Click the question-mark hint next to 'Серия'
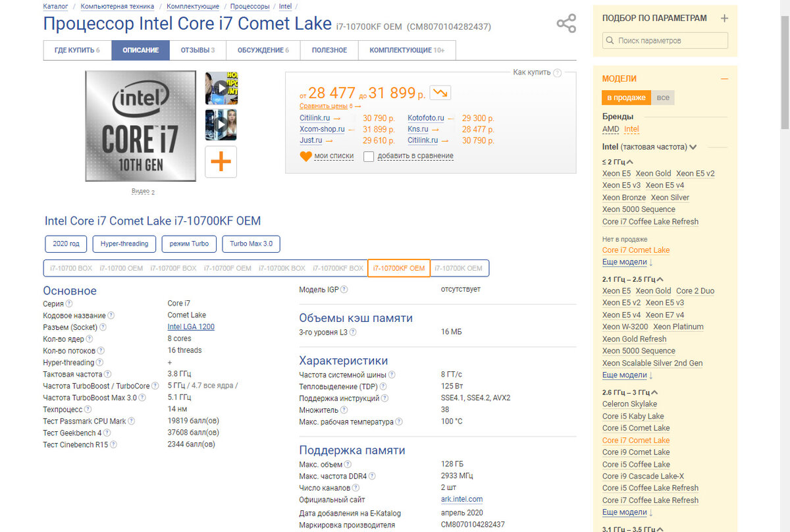This screenshot has width=790, height=532. point(69,304)
